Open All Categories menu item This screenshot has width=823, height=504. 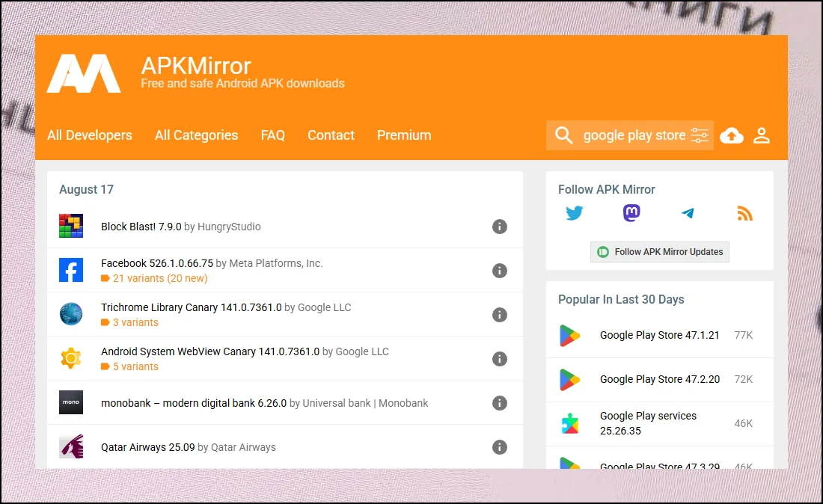(196, 135)
